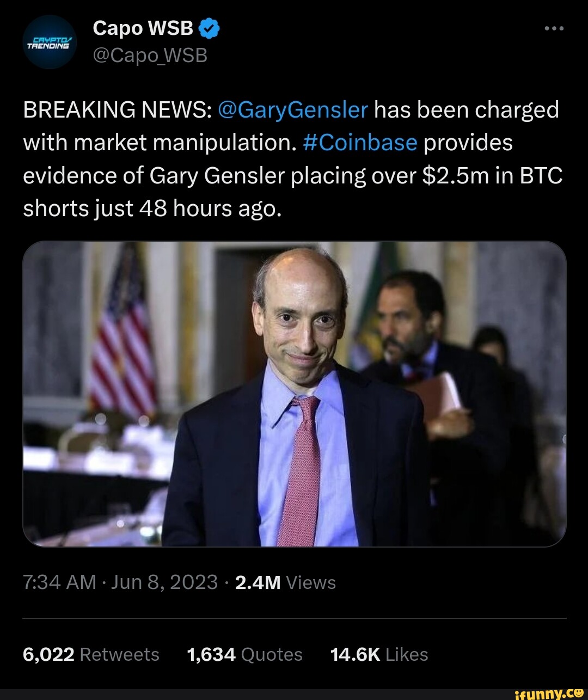The height and width of the screenshot is (700, 588).
Task: Open the Capo WSB display name
Action: click(143, 28)
